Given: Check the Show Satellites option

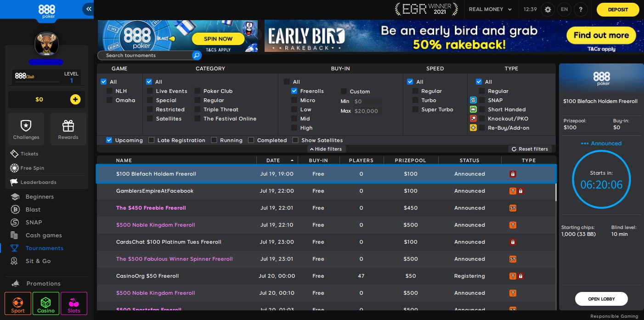Looking at the screenshot, I should (295, 140).
